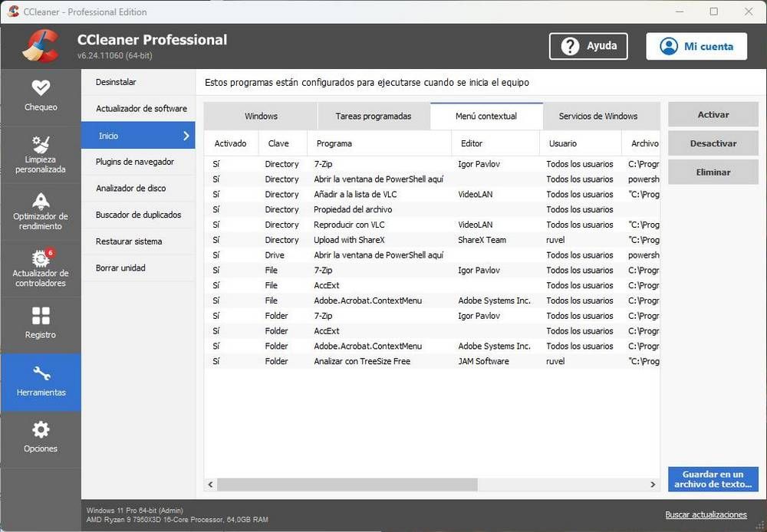The height and width of the screenshot is (532, 767).
Task: Select the Upload with ShareX row
Action: 345,240
